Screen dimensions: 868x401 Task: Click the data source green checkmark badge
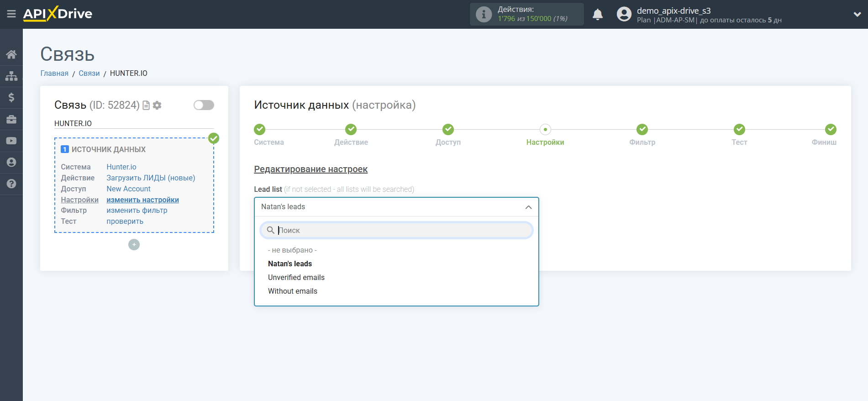(x=214, y=138)
